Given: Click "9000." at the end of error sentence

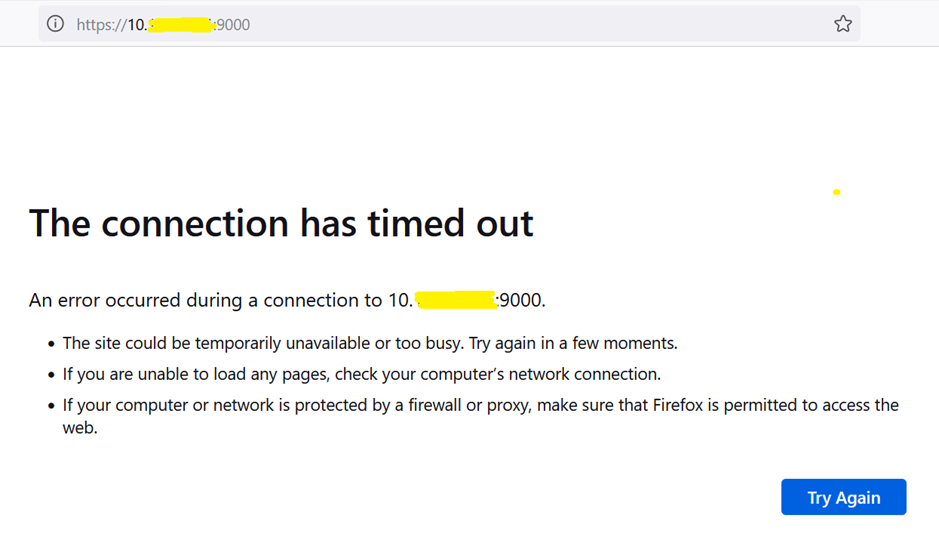Looking at the screenshot, I should pyautogui.click(x=522, y=300).
